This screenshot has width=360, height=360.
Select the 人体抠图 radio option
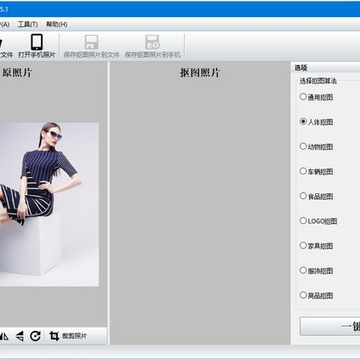click(x=316, y=122)
